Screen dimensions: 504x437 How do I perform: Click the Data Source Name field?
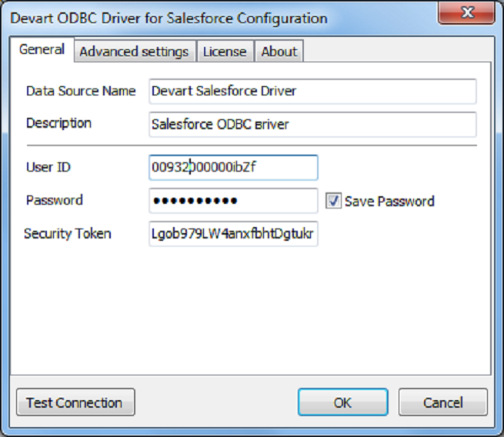click(x=312, y=92)
